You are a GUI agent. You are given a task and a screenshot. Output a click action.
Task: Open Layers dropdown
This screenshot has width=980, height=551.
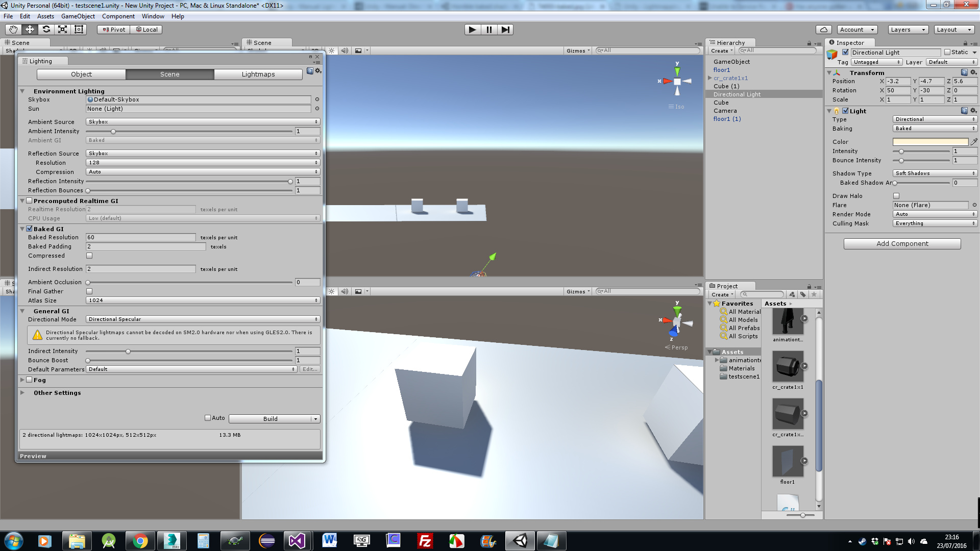tap(908, 30)
